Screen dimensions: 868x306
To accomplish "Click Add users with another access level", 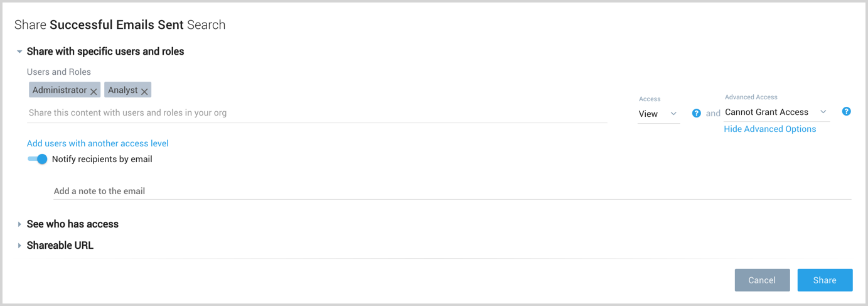I will pyautogui.click(x=97, y=143).
